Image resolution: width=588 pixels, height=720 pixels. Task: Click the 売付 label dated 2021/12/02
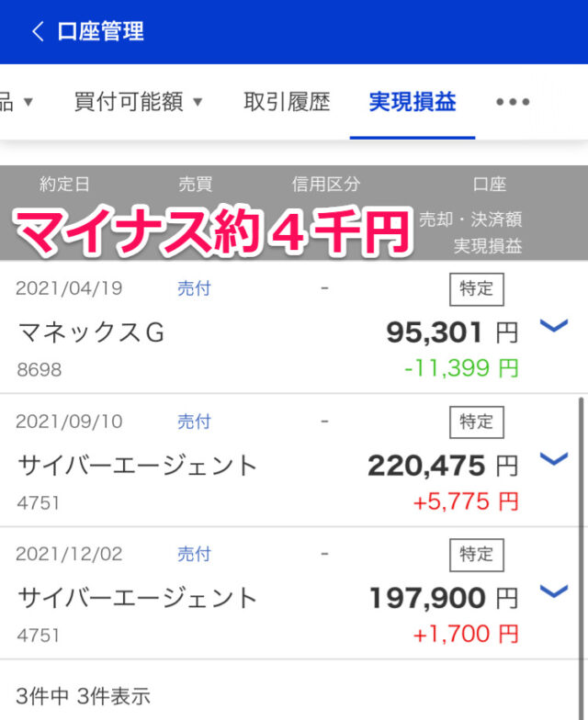(194, 555)
